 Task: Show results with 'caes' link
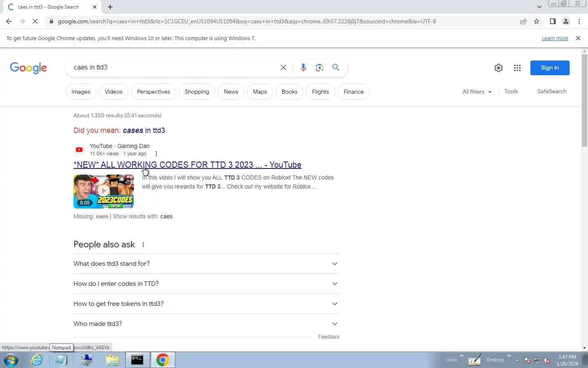pos(166,216)
